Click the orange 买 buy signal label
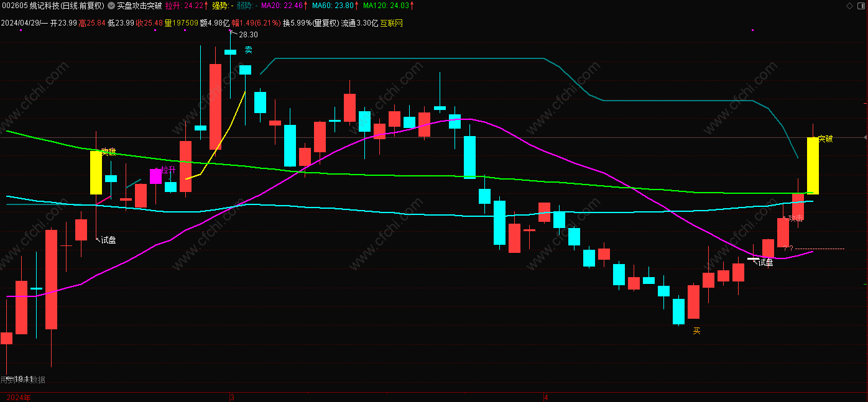This screenshot has height=402, width=868. (x=696, y=331)
